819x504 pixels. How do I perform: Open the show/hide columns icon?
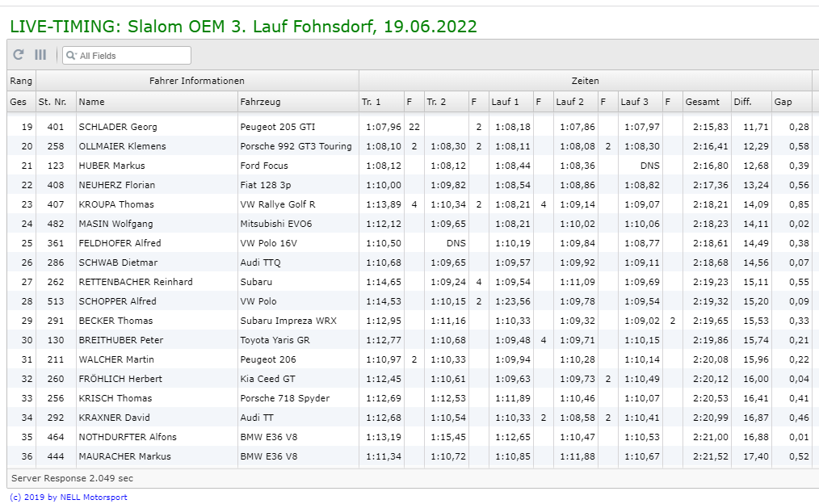[40, 55]
